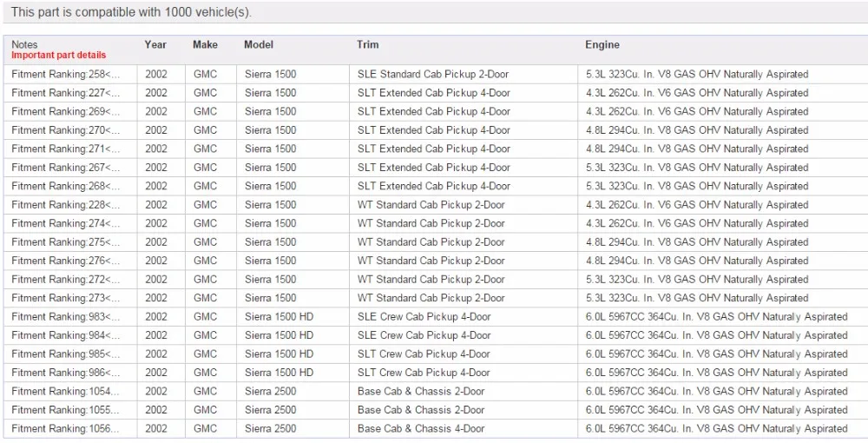Screen dimensions: 868x443
Task: Select the 'Fitment Ranking:1054...' note cell
Action: (x=70, y=392)
